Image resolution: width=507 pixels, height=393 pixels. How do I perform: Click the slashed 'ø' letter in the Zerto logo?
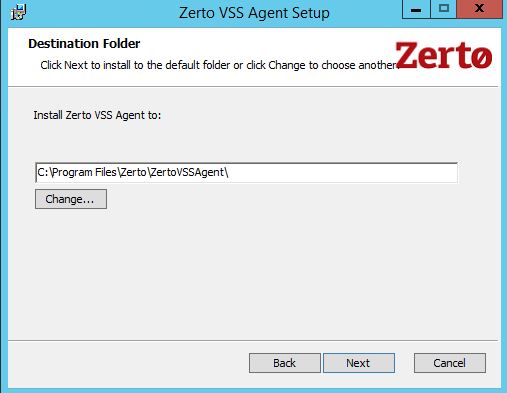point(482,57)
